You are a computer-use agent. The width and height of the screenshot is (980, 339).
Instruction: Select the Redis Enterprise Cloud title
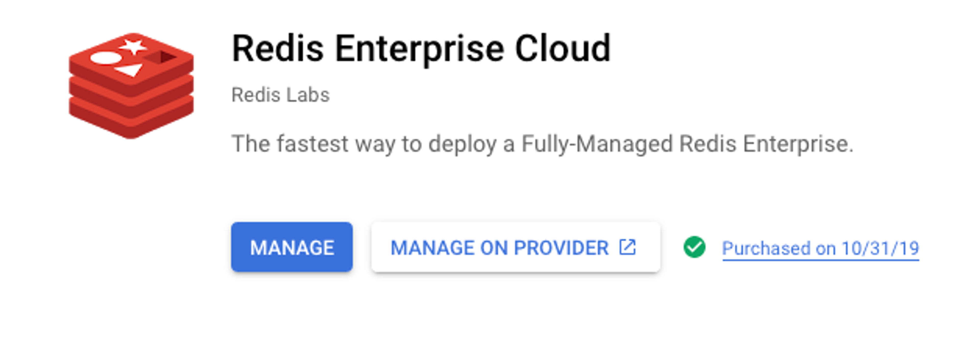(x=421, y=49)
